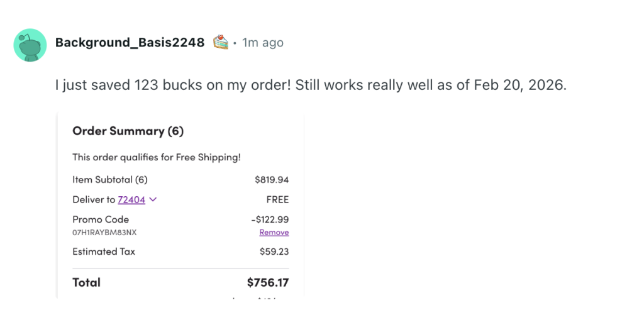Open Background_Basis2248 user profile
Screen dimensions: 644x327
pos(130,43)
